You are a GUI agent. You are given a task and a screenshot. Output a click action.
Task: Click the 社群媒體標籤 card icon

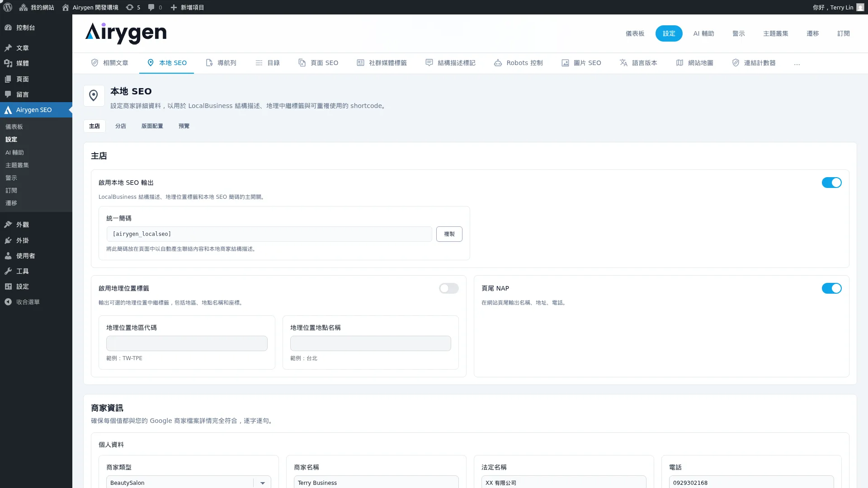(360, 63)
